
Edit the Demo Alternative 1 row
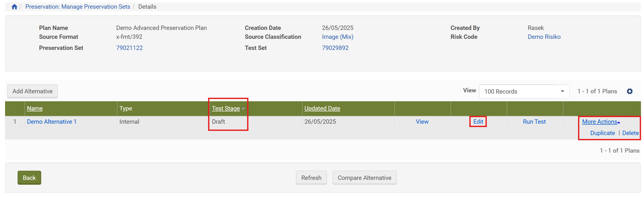[x=478, y=122]
